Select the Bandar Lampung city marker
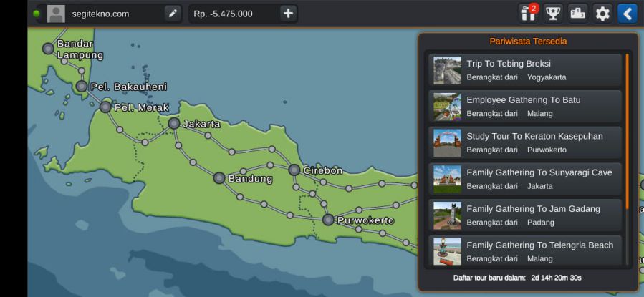 [48, 49]
